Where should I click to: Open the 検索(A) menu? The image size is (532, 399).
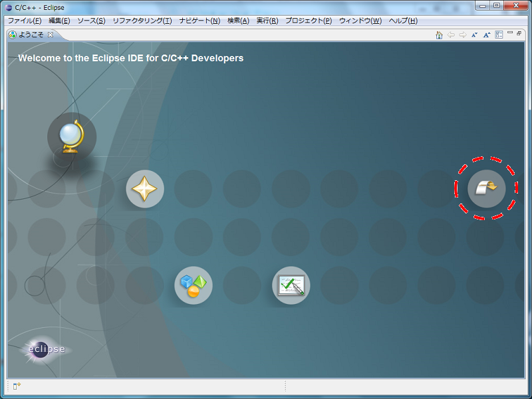(x=238, y=21)
